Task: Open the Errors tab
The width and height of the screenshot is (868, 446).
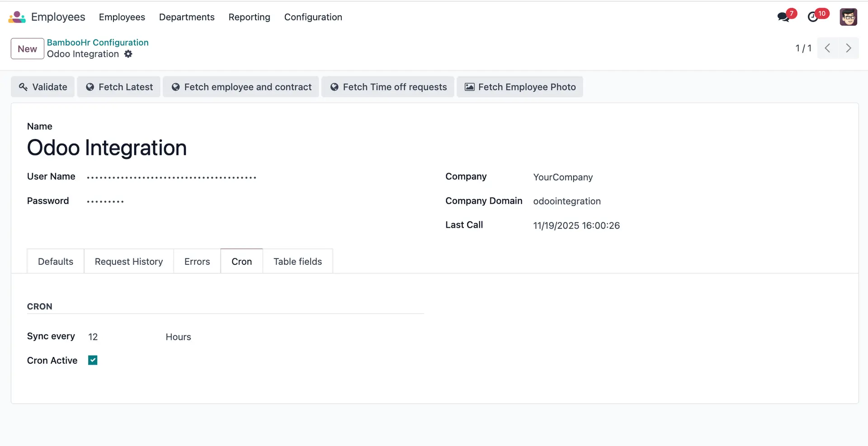Action: [x=197, y=262]
